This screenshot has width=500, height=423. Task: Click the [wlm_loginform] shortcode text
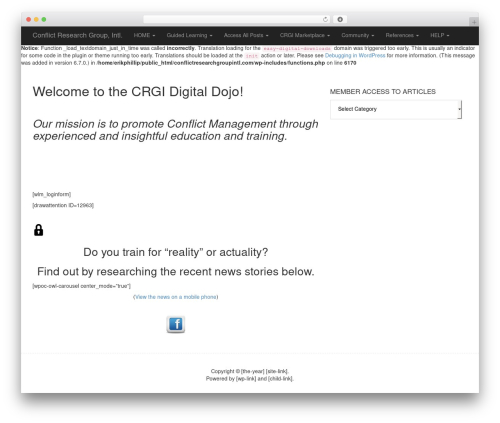point(52,194)
